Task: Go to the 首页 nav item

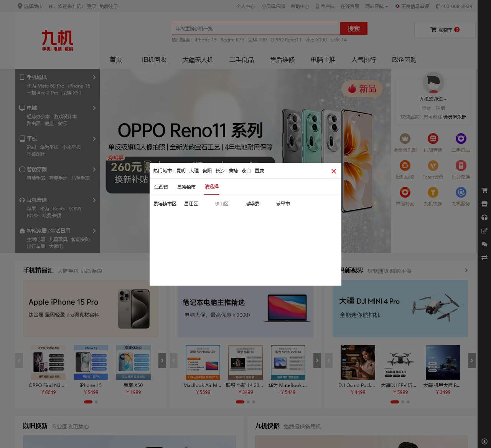Action: [116, 60]
